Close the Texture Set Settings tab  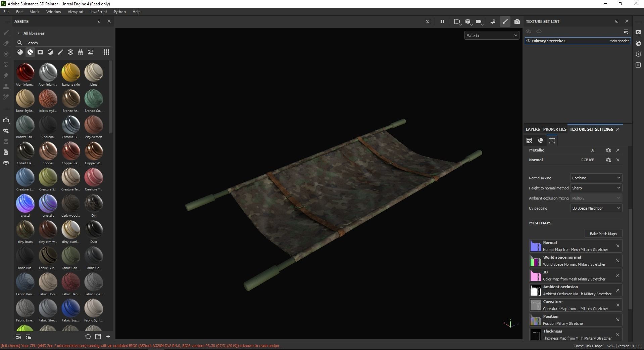[x=618, y=129]
